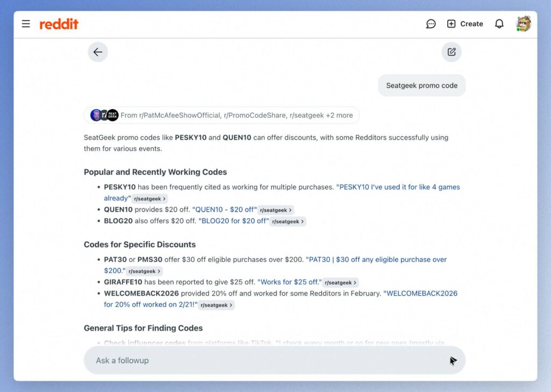Open the hamburger navigation menu
The image size is (551, 392).
click(26, 24)
